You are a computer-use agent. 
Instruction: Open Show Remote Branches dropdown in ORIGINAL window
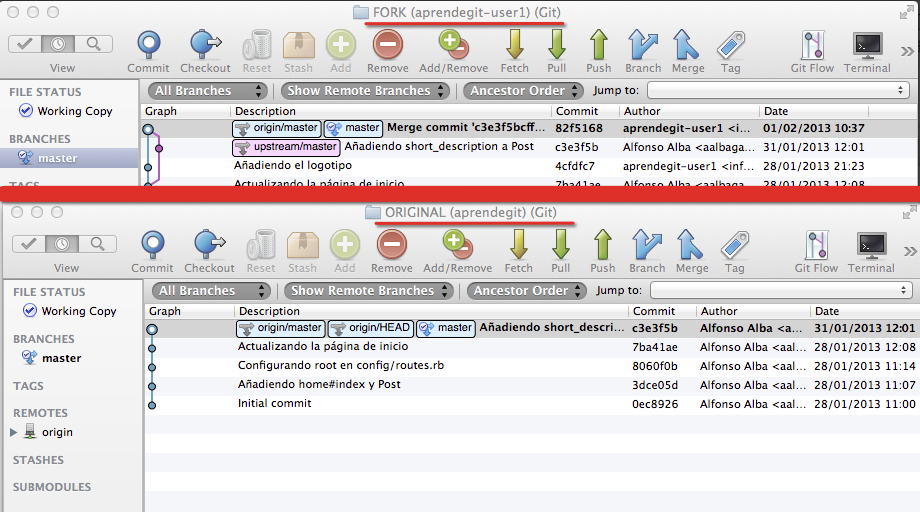coord(368,291)
